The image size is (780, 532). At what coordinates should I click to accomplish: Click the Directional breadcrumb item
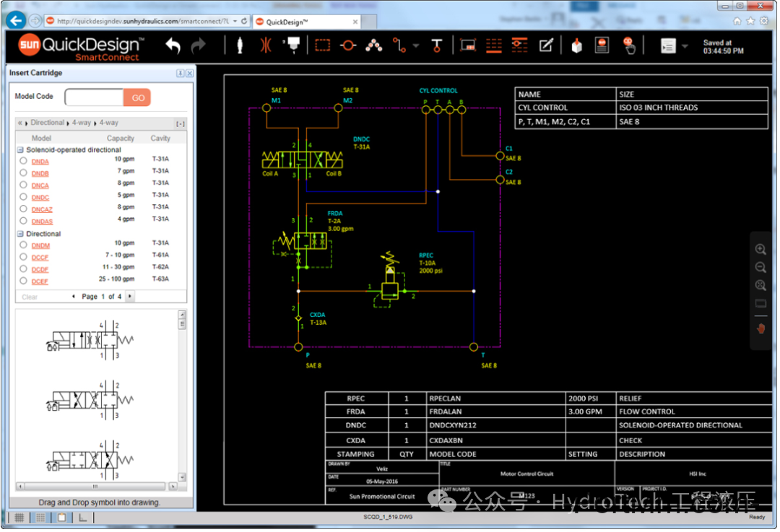[47, 123]
